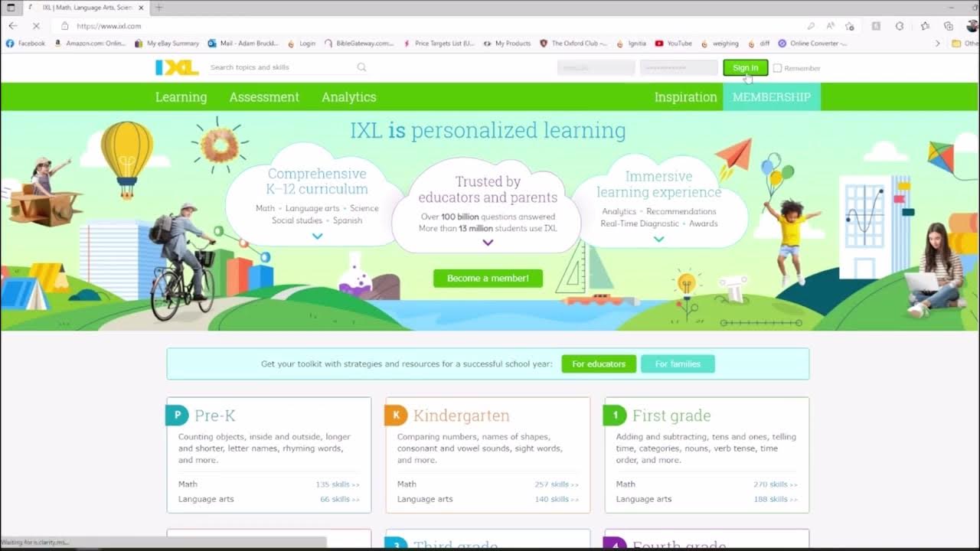Open the Favorites list

(x=925, y=25)
